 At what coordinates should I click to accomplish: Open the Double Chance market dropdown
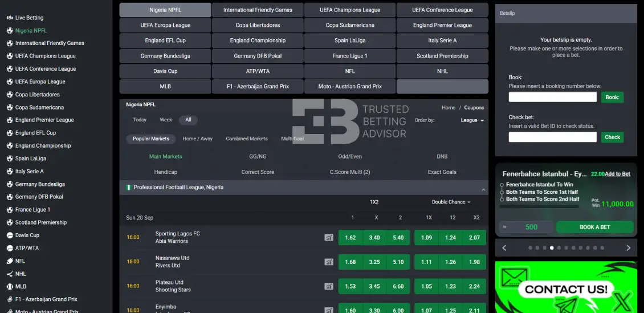coord(451,202)
